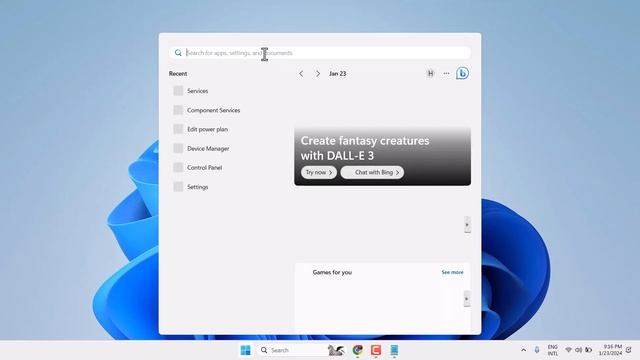This screenshot has width=640, height=360.
Task: Click the Device Manager icon placeholder
Action: (x=178, y=148)
